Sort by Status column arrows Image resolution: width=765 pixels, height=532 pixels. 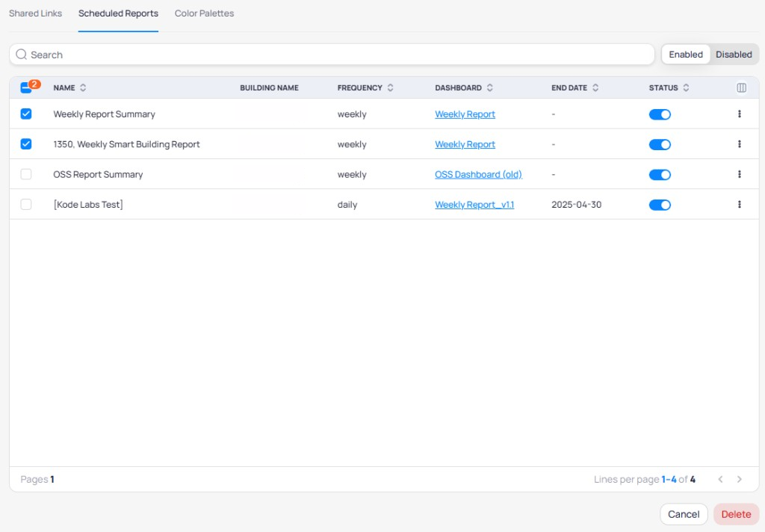click(x=686, y=88)
